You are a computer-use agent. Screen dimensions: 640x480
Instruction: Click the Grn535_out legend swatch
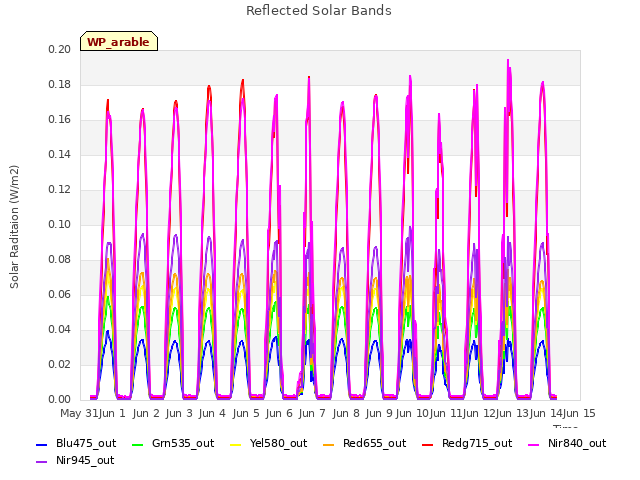[x=138, y=444]
